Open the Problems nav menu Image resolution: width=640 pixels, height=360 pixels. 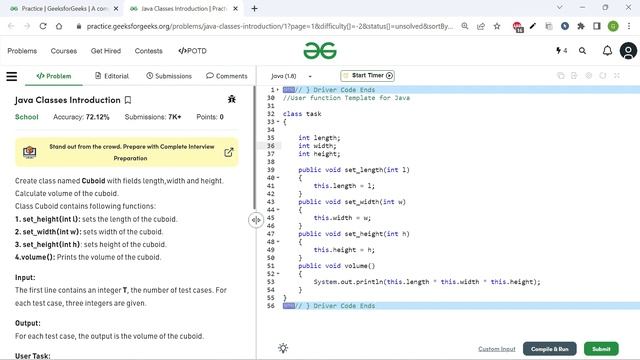pyautogui.click(x=22, y=51)
